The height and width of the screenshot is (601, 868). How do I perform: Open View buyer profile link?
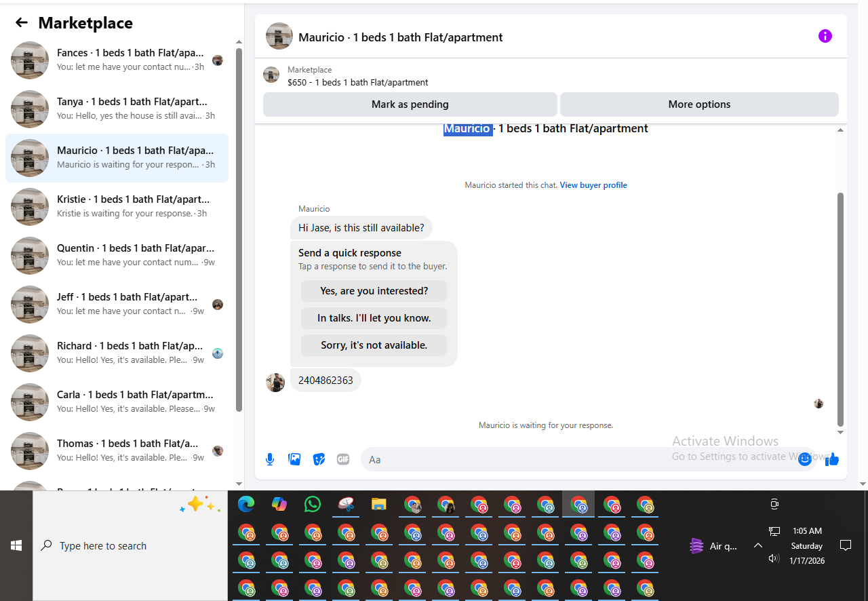[x=593, y=185]
